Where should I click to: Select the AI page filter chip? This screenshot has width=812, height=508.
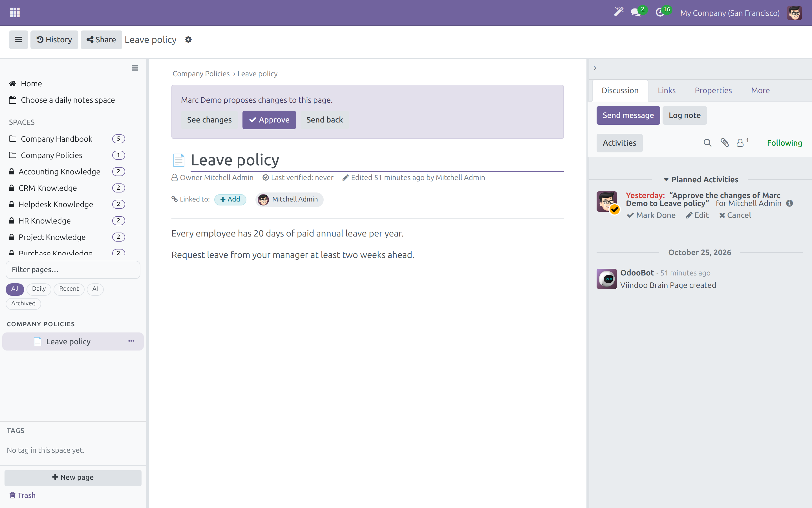[x=95, y=289]
